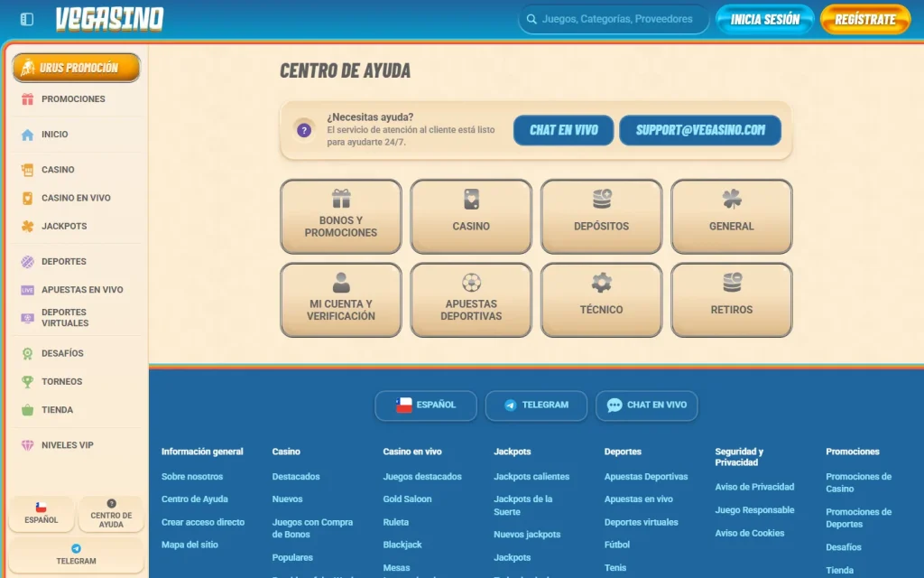Open the Crear acceso directo link

[x=203, y=523]
